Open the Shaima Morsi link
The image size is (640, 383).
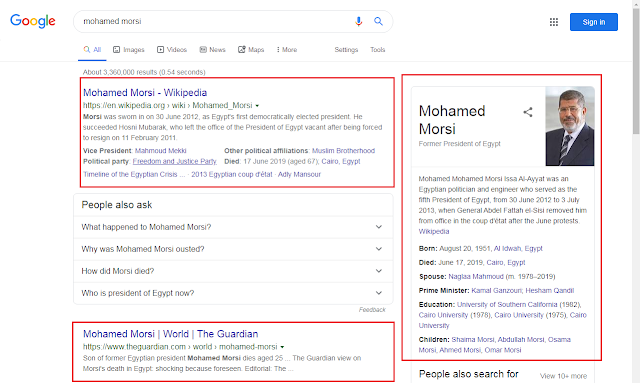(473, 340)
